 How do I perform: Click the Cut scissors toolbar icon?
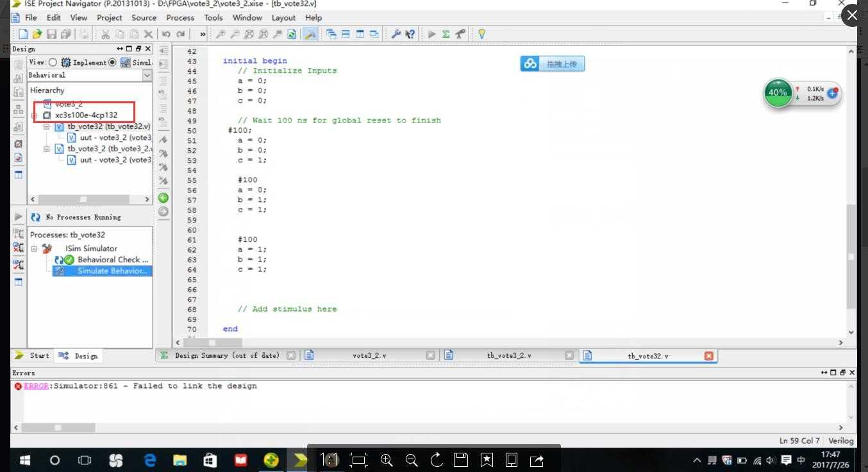[105, 34]
